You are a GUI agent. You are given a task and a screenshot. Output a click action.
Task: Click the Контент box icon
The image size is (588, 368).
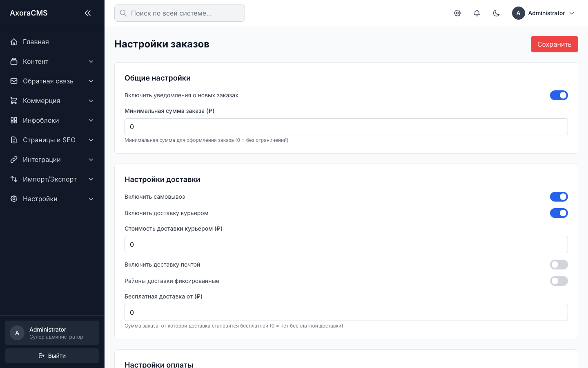(14, 61)
